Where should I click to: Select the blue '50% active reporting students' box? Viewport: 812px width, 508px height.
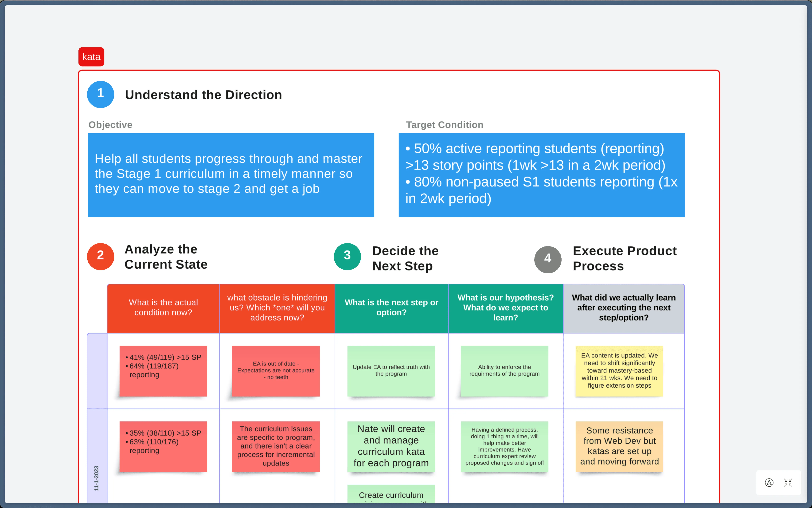(x=541, y=175)
